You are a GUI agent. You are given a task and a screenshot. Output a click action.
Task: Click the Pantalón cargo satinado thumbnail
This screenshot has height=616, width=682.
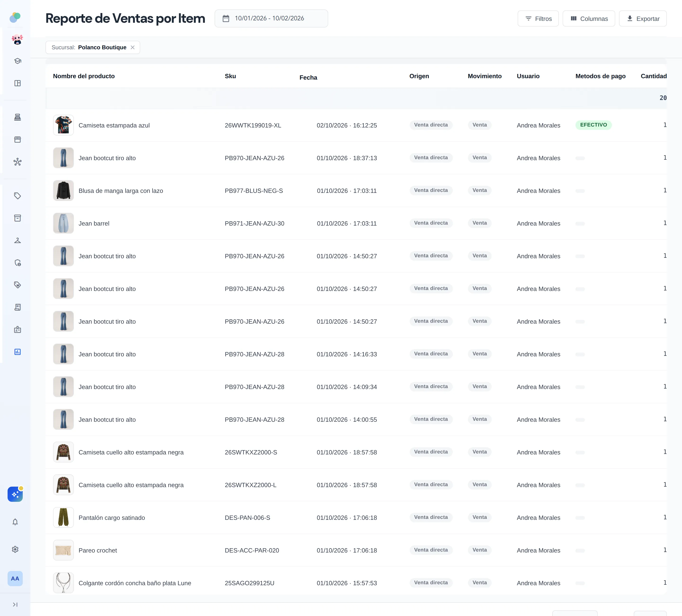[x=63, y=517]
